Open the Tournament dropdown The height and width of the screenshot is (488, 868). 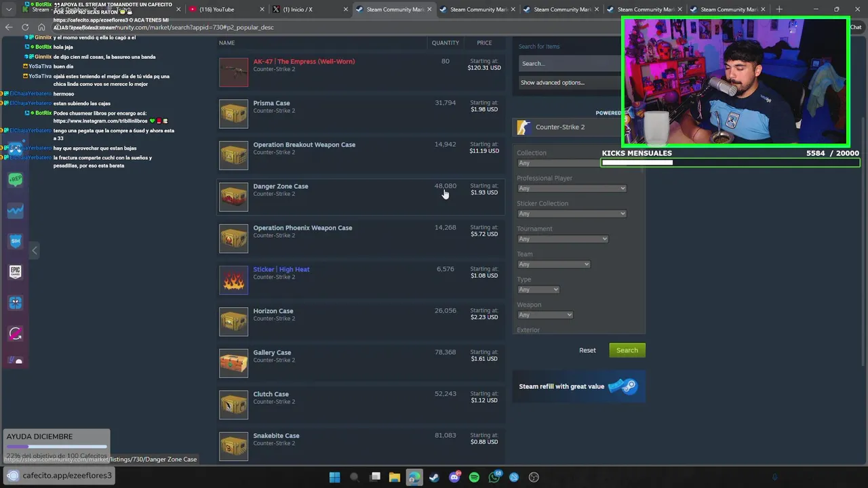pos(562,239)
